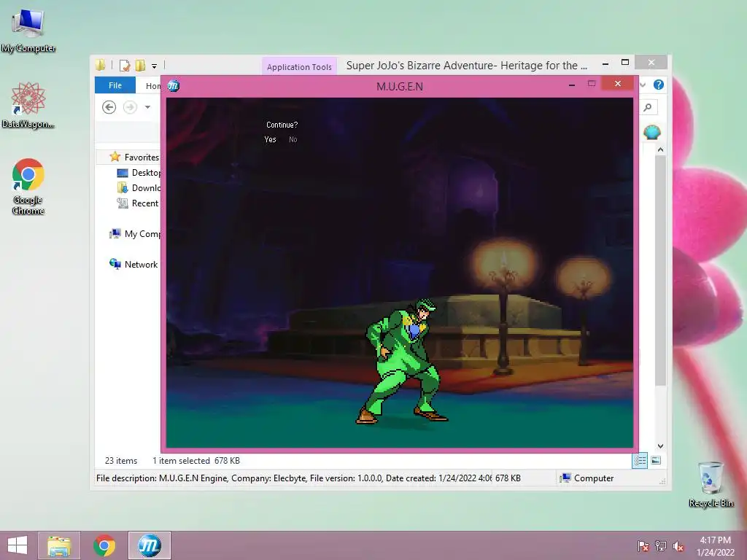The width and height of the screenshot is (747, 560).
Task: Open the File tab in Explorer
Action: [115, 85]
